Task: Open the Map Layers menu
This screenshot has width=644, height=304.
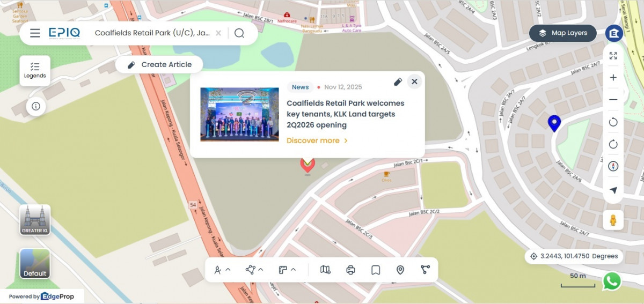Action: pyautogui.click(x=562, y=33)
